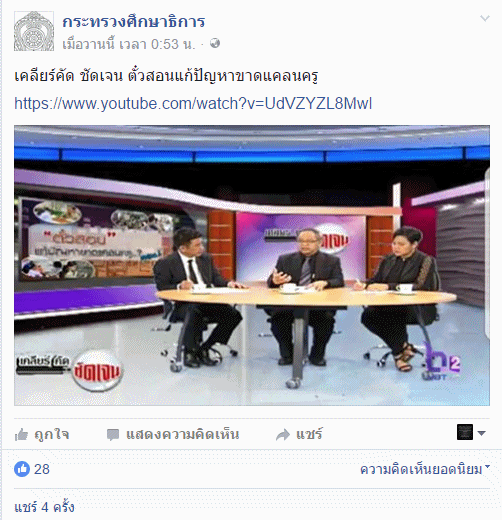
Task: Click the ถูกใจ like label
Action: (x=52, y=435)
